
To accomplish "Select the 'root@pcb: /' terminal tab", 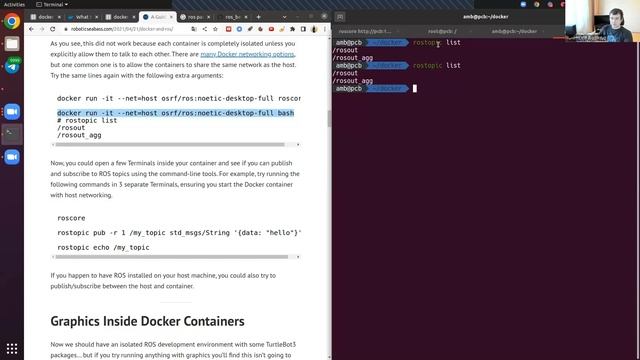I will click(x=442, y=31).
